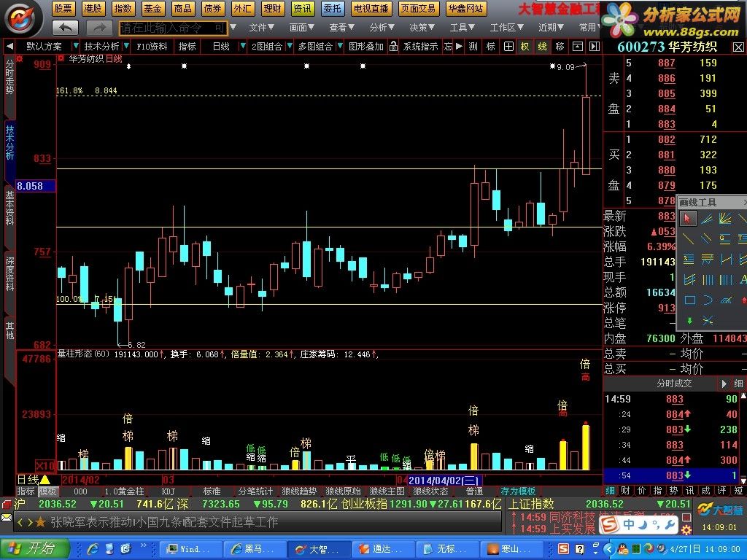Screen dimensions: 747x560
Task: Click the 页面交易 button
Action: click(x=418, y=9)
